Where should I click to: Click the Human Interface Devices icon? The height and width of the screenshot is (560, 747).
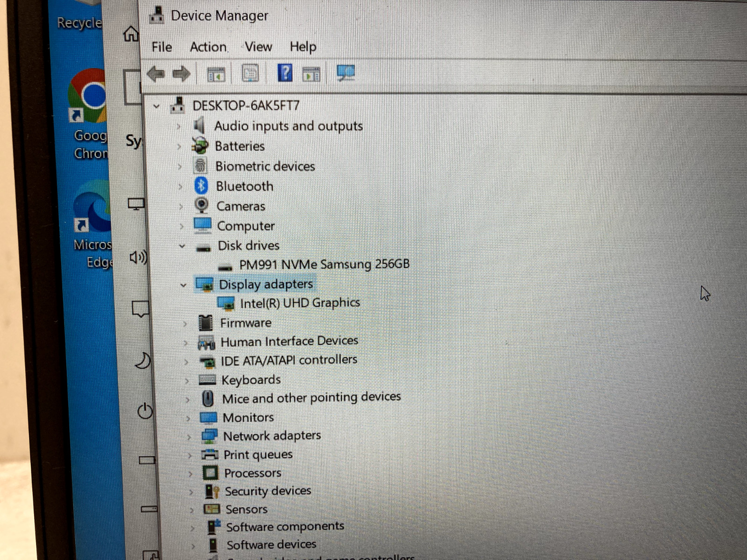tap(206, 343)
